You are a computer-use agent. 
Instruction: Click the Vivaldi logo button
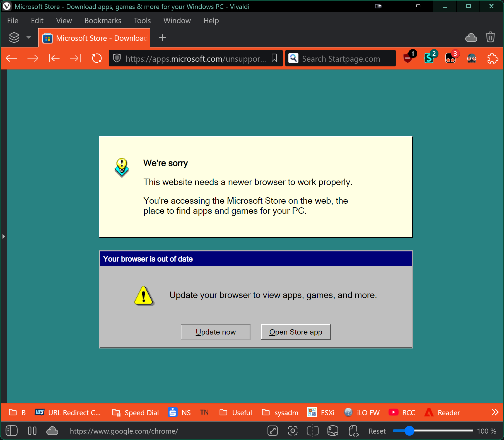pyautogui.click(x=6, y=6)
